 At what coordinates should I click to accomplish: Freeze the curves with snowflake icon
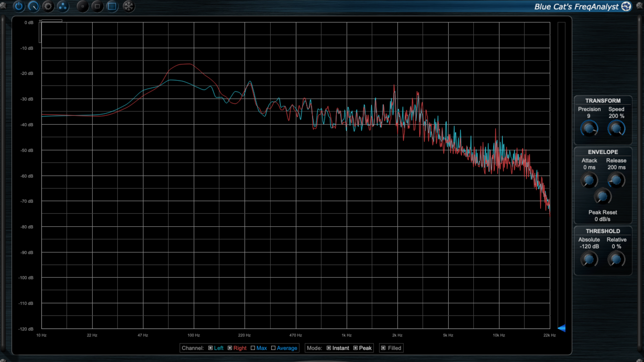(x=129, y=6)
